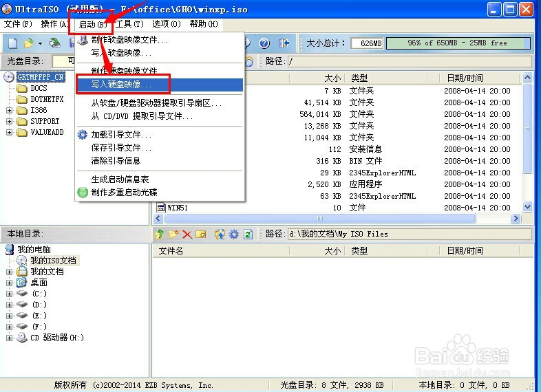
Task: Choose 保存引导文件 menu entry
Action: coord(160,148)
